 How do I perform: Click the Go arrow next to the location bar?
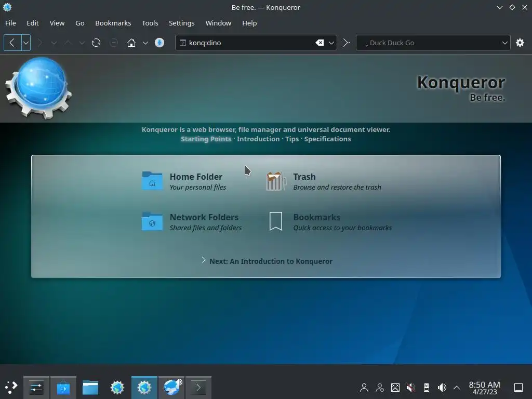pyautogui.click(x=346, y=43)
